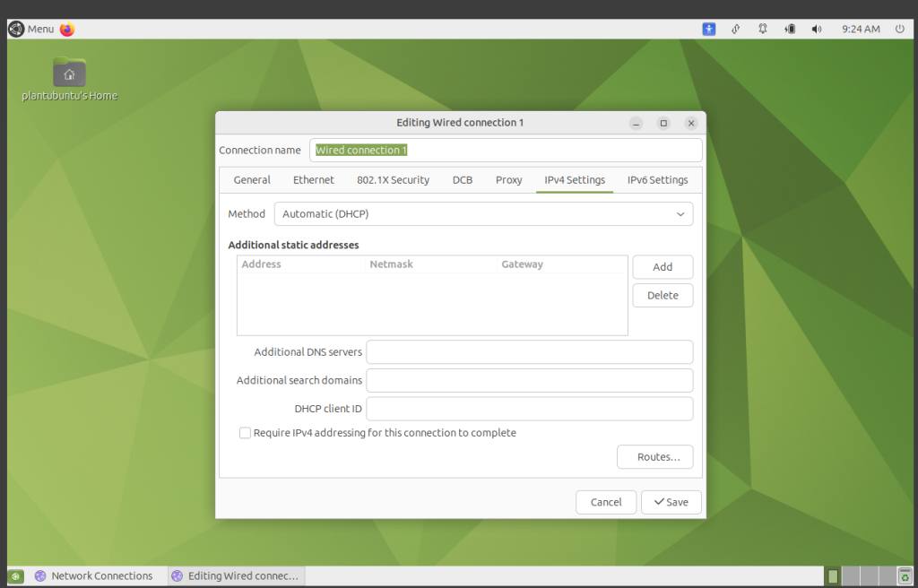
Task: Click the power/session icon in the panel
Action: [899, 29]
